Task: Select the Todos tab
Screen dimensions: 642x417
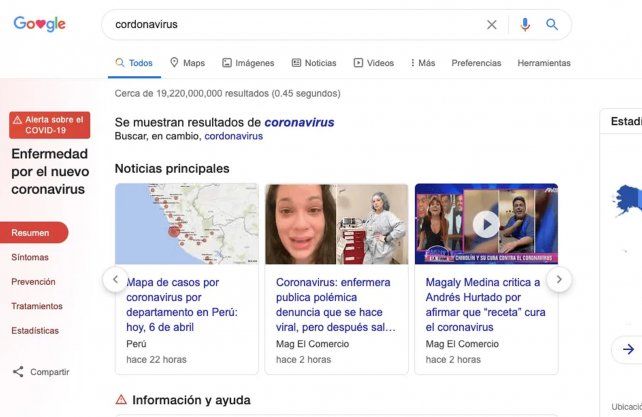Action: coord(134,63)
